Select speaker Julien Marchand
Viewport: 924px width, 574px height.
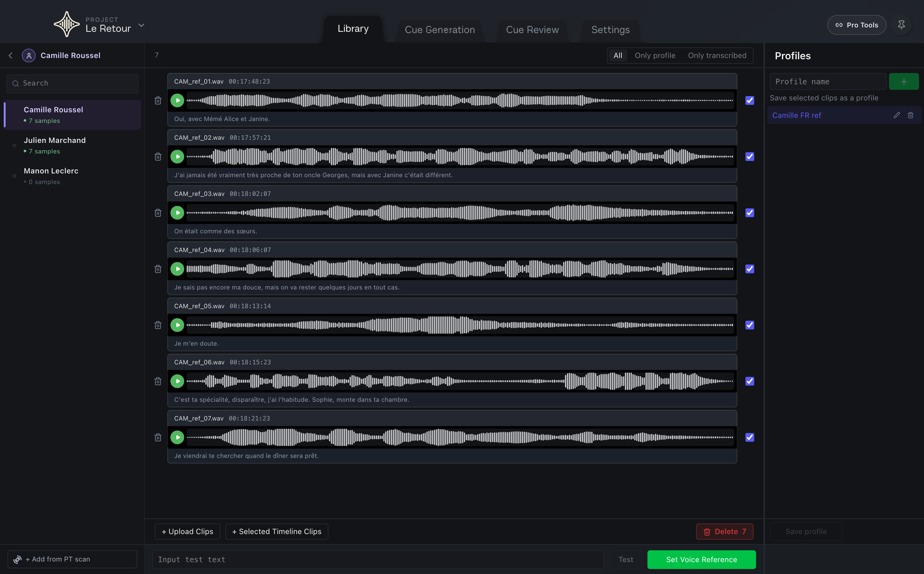coord(72,145)
